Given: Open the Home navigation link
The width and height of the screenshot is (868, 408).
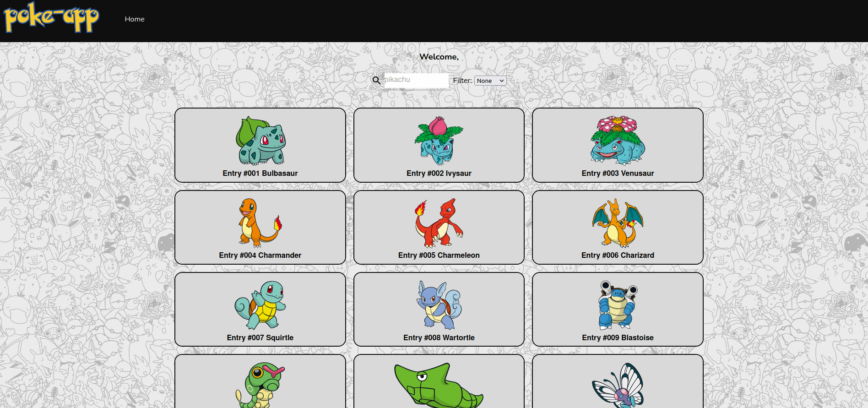Looking at the screenshot, I should [135, 19].
